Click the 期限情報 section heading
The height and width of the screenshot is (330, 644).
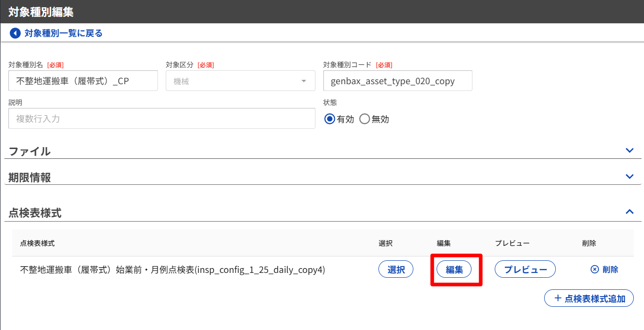30,178
